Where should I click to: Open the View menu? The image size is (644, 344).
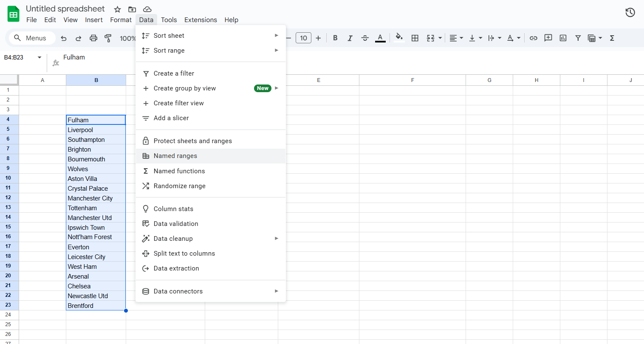click(71, 20)
